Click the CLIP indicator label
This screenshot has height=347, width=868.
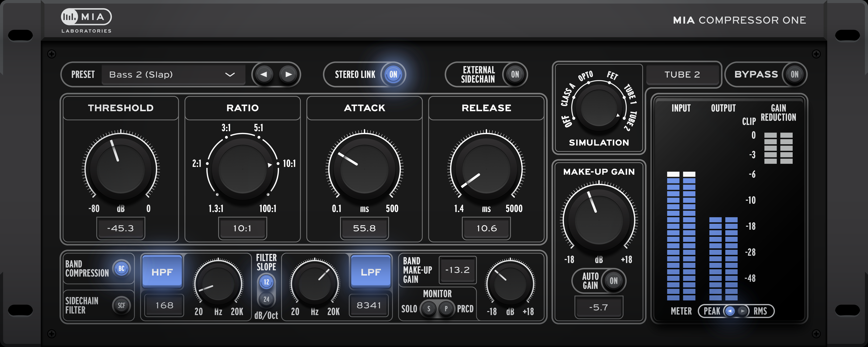(749, 121)
